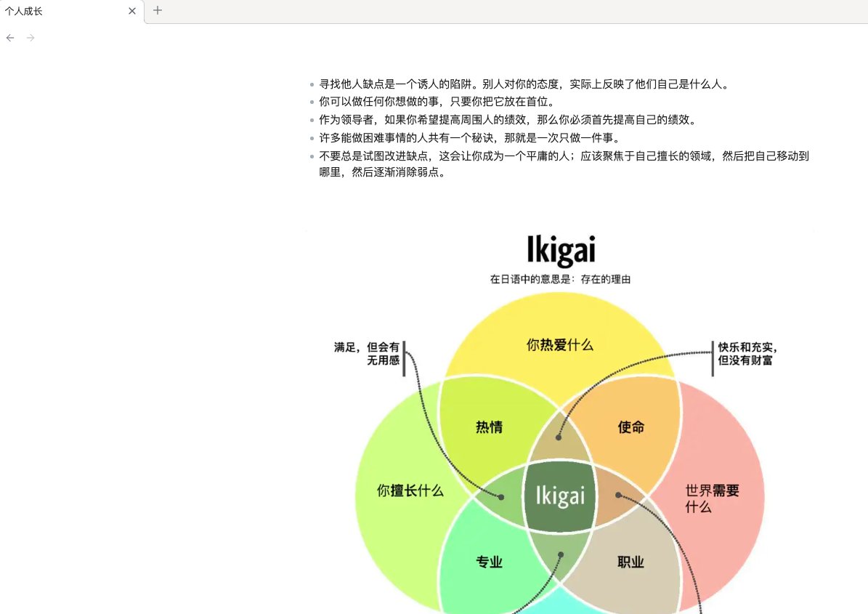Click the 职业 label in diagram

click(631, 562)
